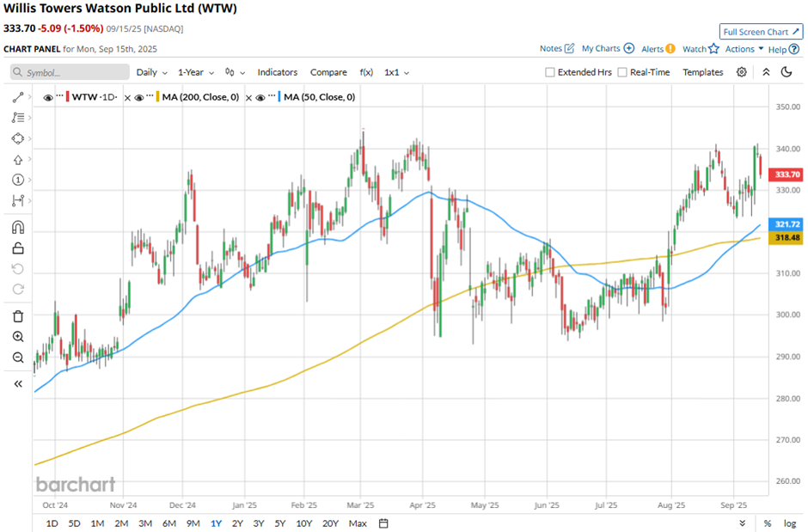The width and height of the screenshot is (808, 532).
Task: Open the f(x) expressions menu
Action: (x=366, y=72)
